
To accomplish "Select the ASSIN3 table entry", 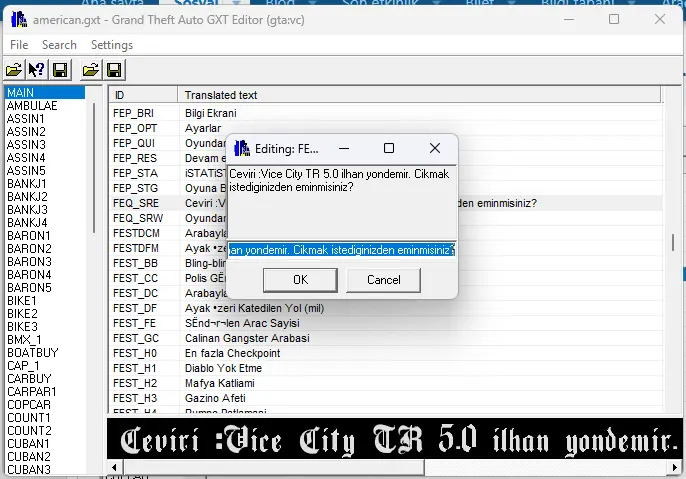I will click(26, 144).
